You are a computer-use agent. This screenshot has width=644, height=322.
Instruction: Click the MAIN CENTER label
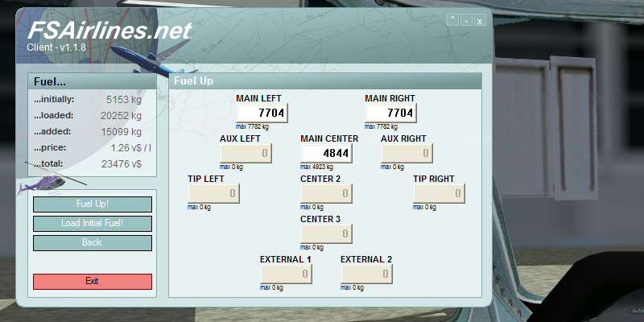click(x=329, y=138)
